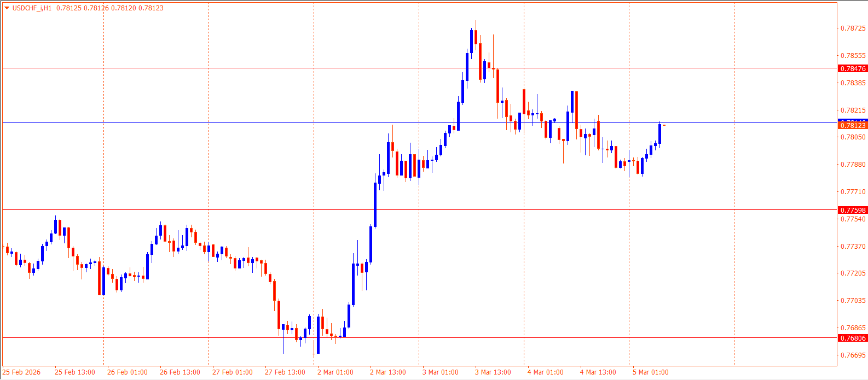Click the 2 Mar 01:00 time label
The width and height of the screenshot is (868, 380).
(335, 372)
